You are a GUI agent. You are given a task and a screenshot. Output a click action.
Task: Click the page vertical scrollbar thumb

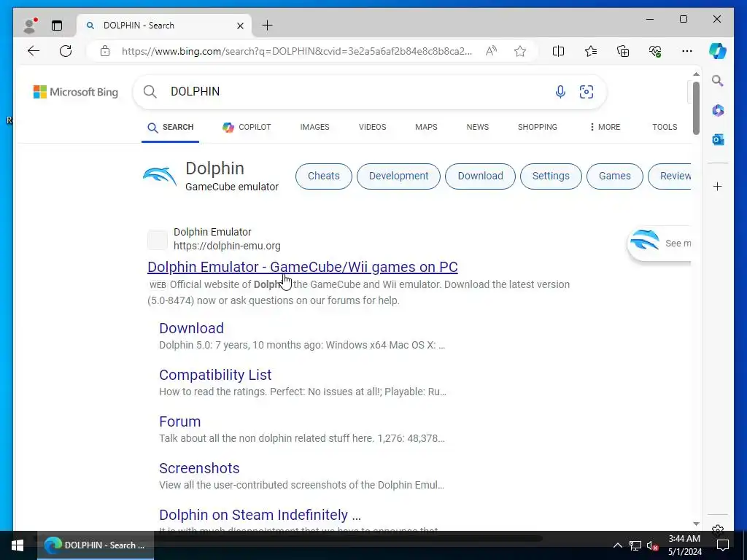(696, 108)
